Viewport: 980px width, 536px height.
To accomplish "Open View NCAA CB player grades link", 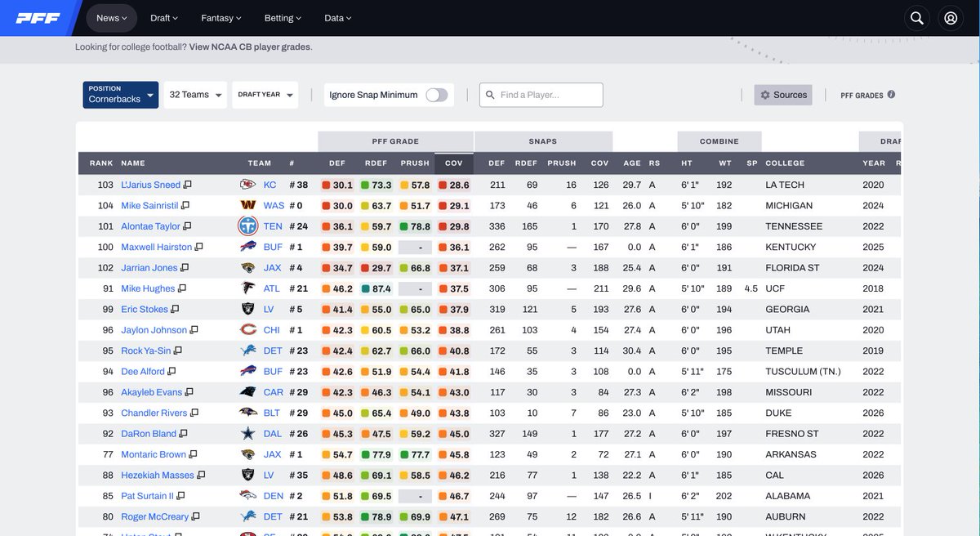I will click(250, 47).
